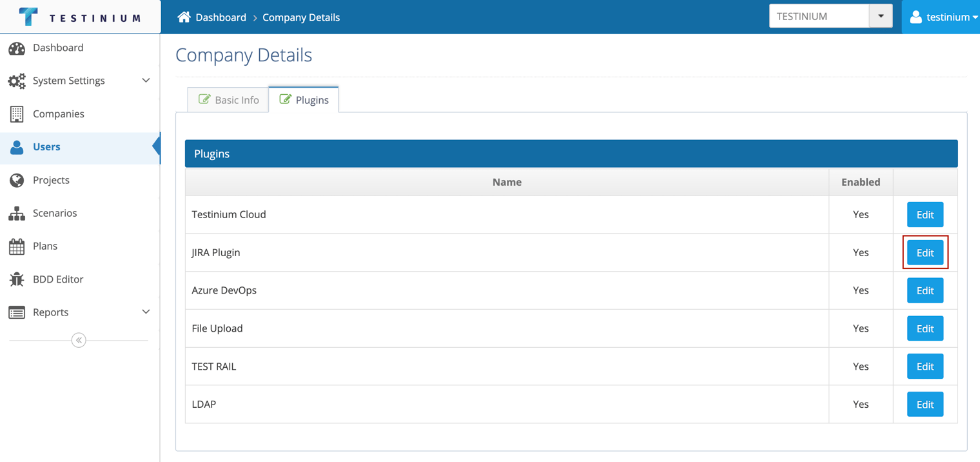Edit the Testinium Cloud plugin
The height and width of the screenshot is (462, 980).
click(x=925, y=215)
